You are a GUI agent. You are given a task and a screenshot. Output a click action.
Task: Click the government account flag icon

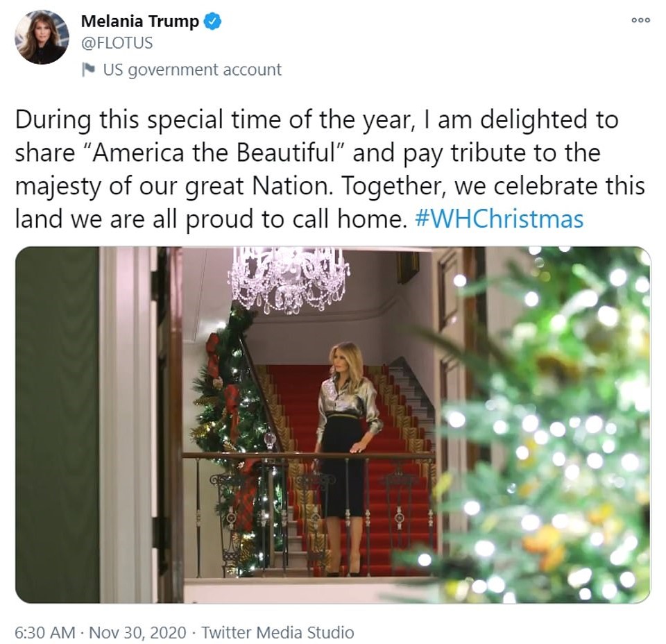88,69
